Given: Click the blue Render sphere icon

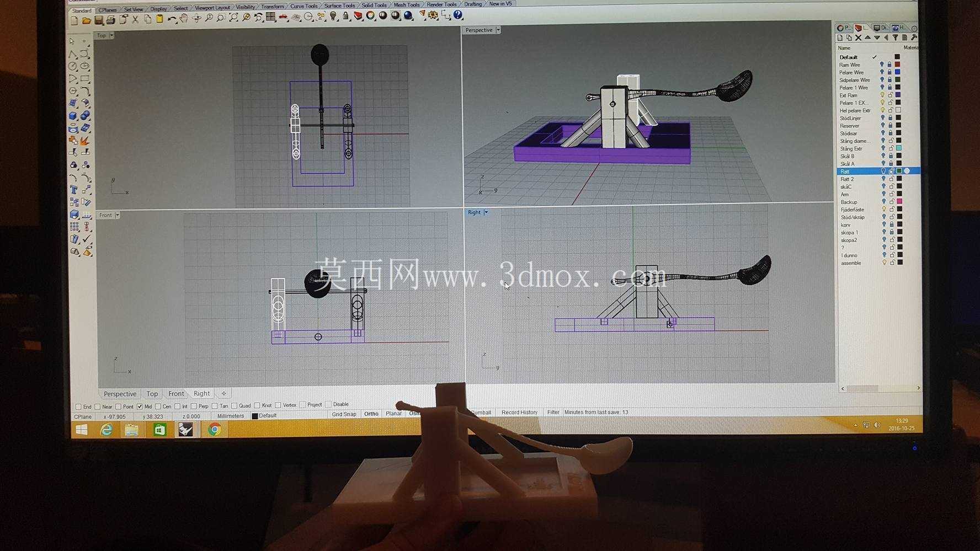Looking at the screenshot, I should click(408, 15).
